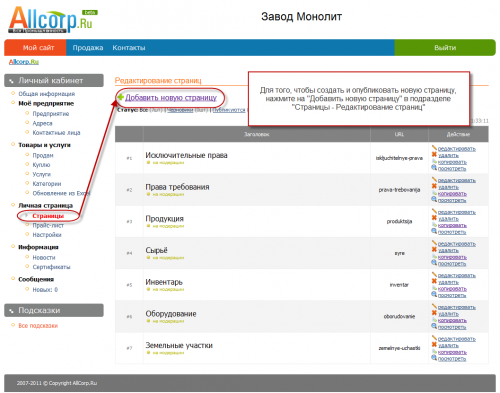Open the Все подсказки link
Screen dimensions: 500x393
[38, 326]
